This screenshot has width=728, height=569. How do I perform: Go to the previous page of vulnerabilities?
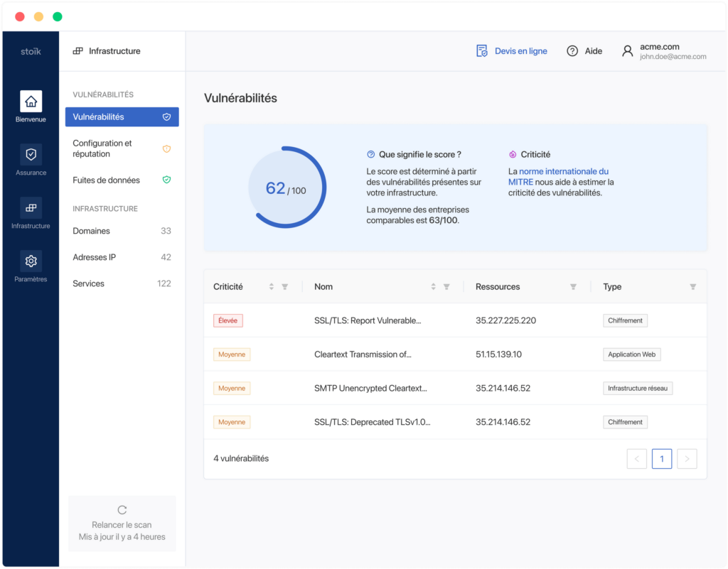[637, 459]
